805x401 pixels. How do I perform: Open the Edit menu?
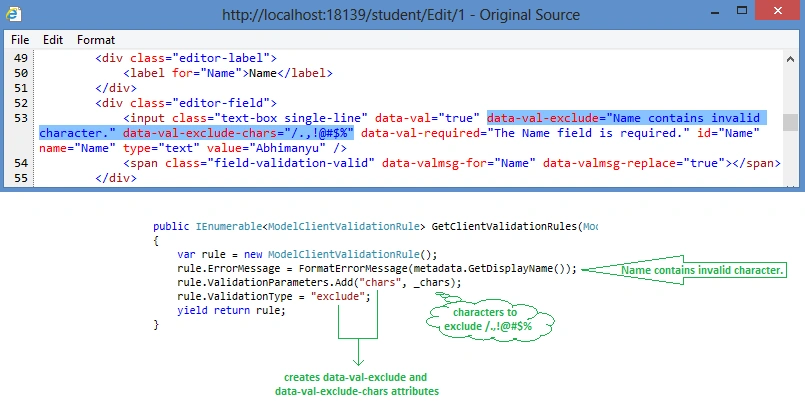point(53,40)
